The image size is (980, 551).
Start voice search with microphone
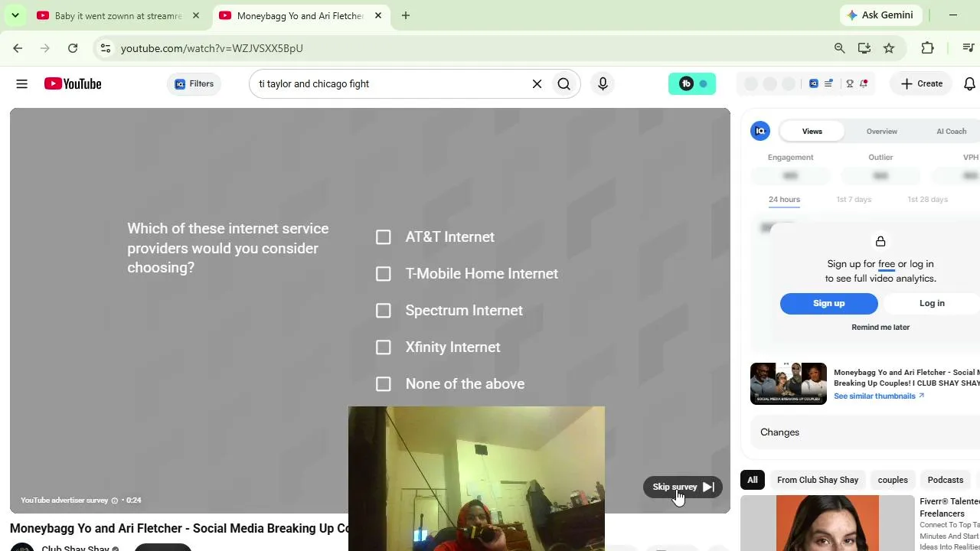(x=603, y=84)
